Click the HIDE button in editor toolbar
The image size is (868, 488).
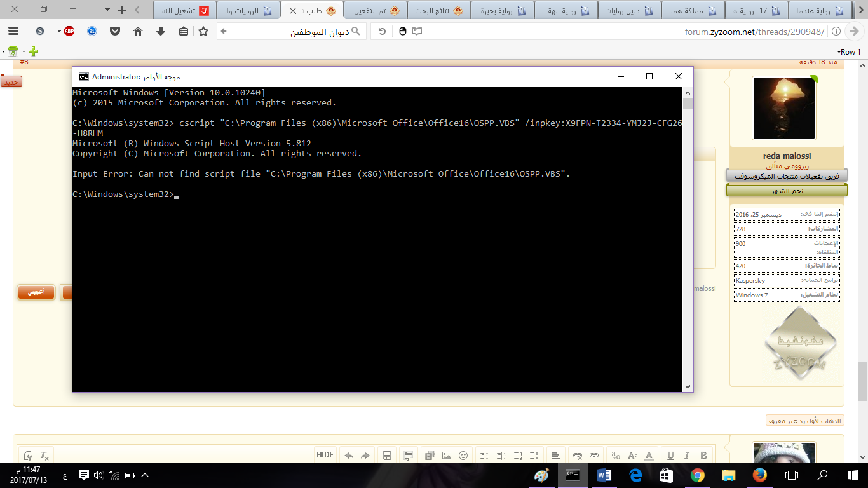[325, 455]
